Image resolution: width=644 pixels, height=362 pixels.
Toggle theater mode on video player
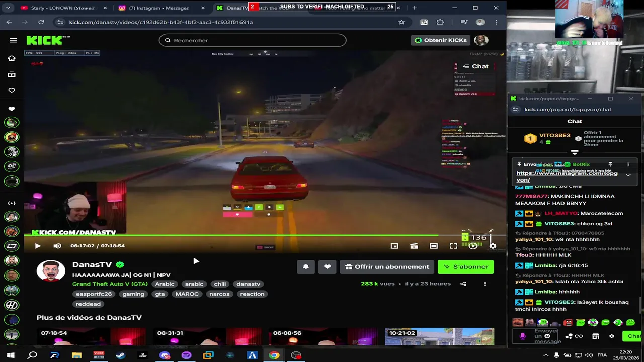[434, 246]
